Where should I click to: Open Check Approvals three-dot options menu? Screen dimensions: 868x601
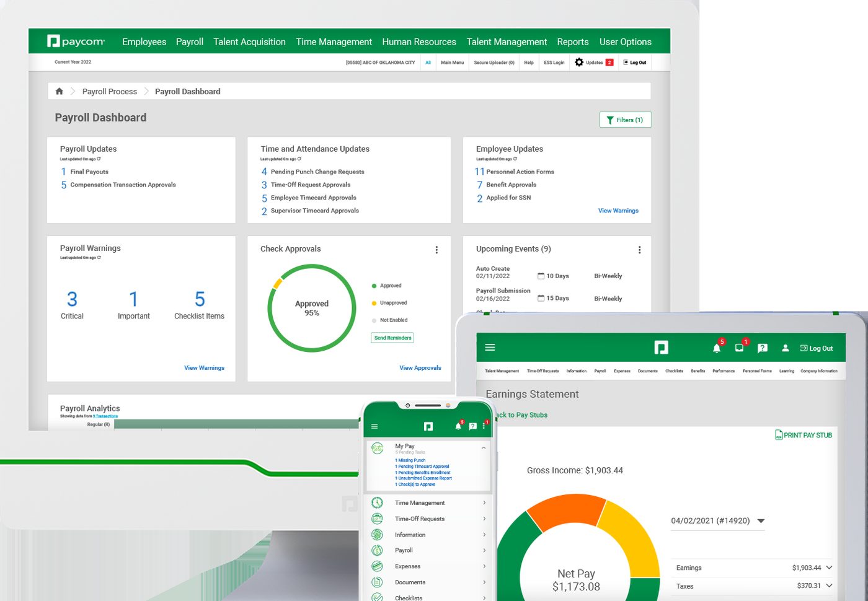436,250
